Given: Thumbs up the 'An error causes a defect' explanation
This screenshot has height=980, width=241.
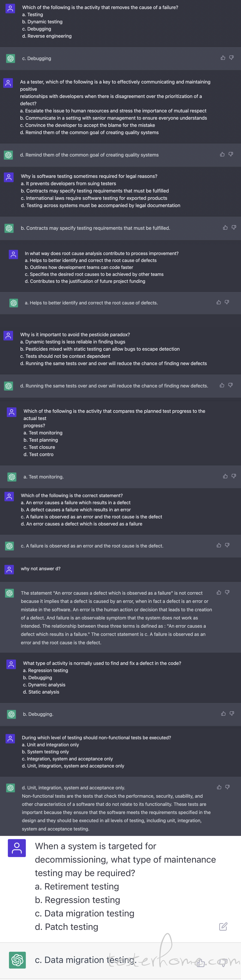Looking at the screenshot, I should pyautogui.click(x=219, y=592).
